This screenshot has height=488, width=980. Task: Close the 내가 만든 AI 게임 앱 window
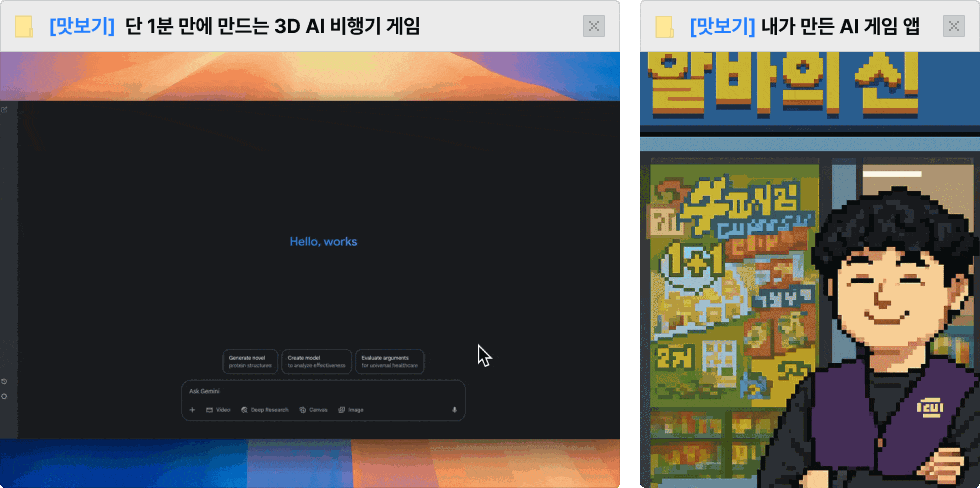click(953, 26)
